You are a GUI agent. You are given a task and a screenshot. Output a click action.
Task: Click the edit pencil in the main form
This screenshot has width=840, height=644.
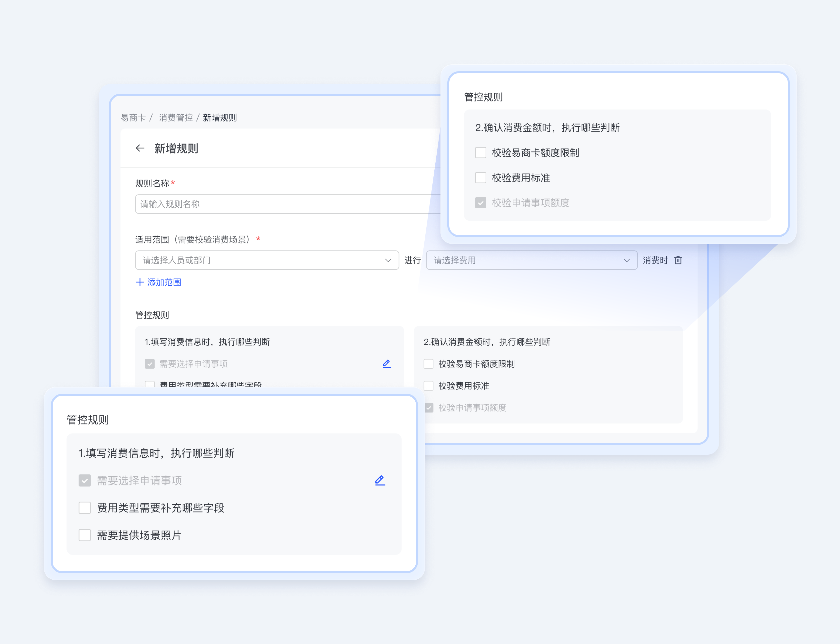[x=387, y=364]
